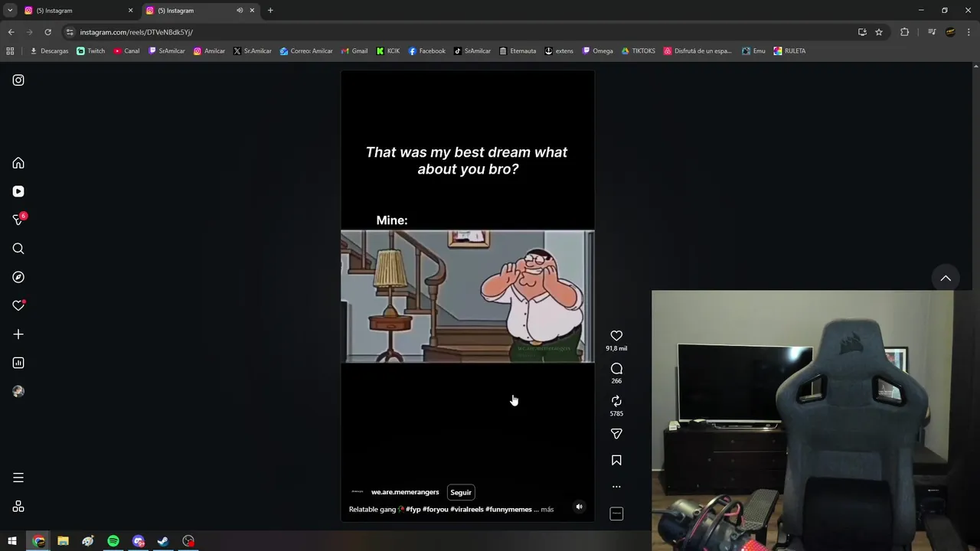
Task: Switch to the first Instagram tab
Action: 79,11
